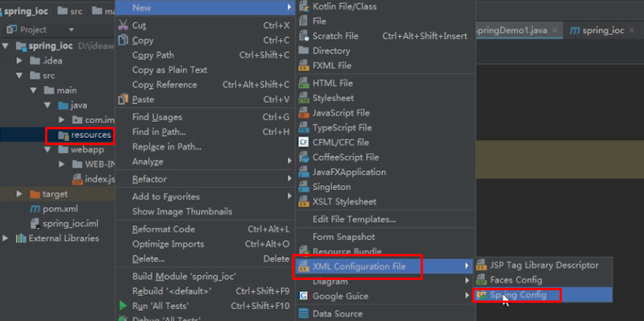Click the index.jsp file icon
The height and width of the screenshot is (321, 644).
pos(77,179)
